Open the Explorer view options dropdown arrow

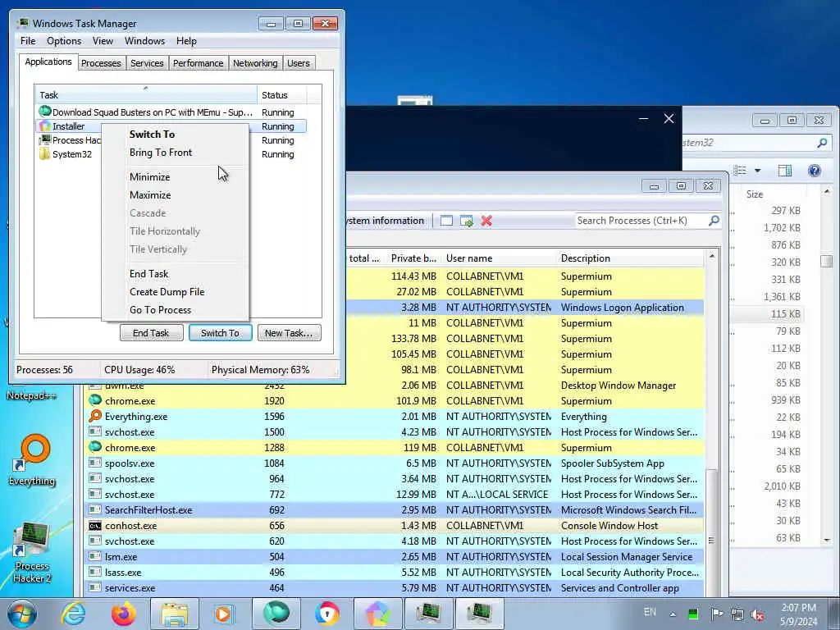point(757,171)
